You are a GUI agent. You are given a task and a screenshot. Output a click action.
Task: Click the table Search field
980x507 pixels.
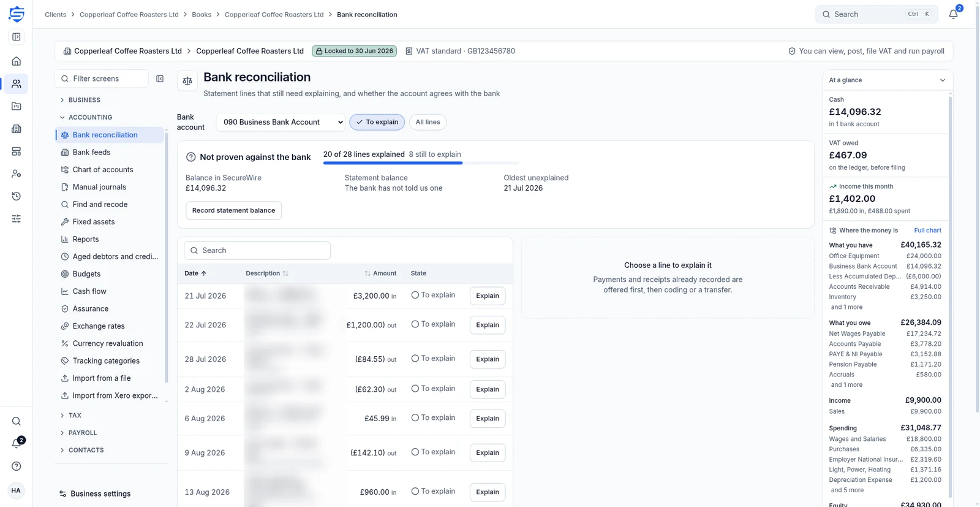(257, 250)
